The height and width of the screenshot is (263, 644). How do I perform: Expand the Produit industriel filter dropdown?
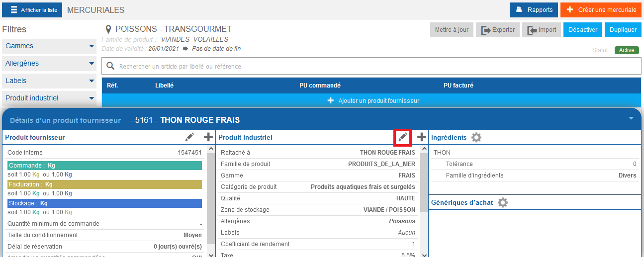coord(49,98)
